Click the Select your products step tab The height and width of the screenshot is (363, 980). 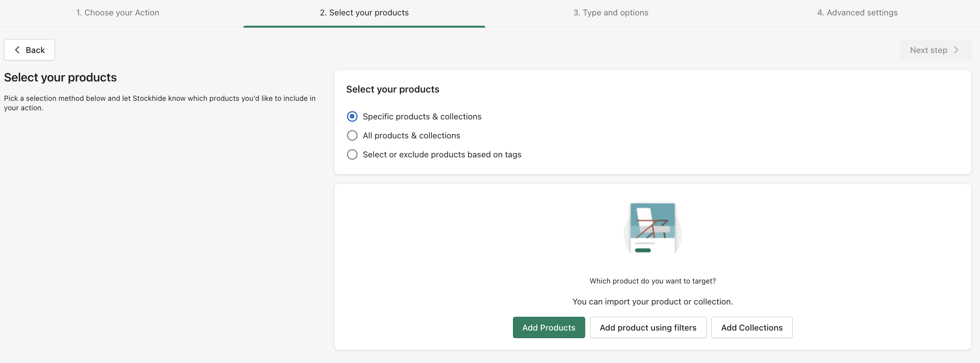pos(364,13)
